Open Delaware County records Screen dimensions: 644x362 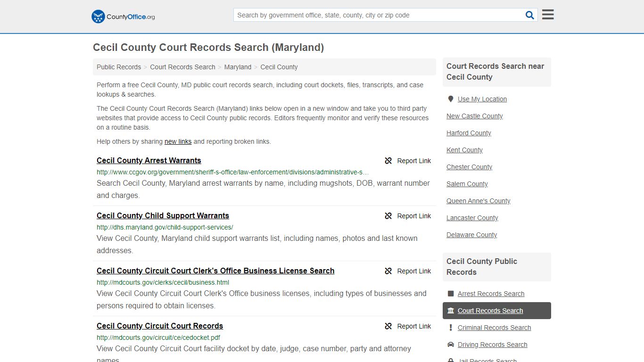tap(471, 235)
